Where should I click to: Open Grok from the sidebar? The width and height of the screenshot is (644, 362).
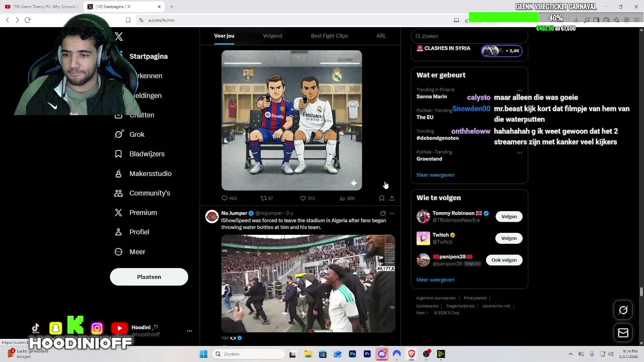[130, 134]
